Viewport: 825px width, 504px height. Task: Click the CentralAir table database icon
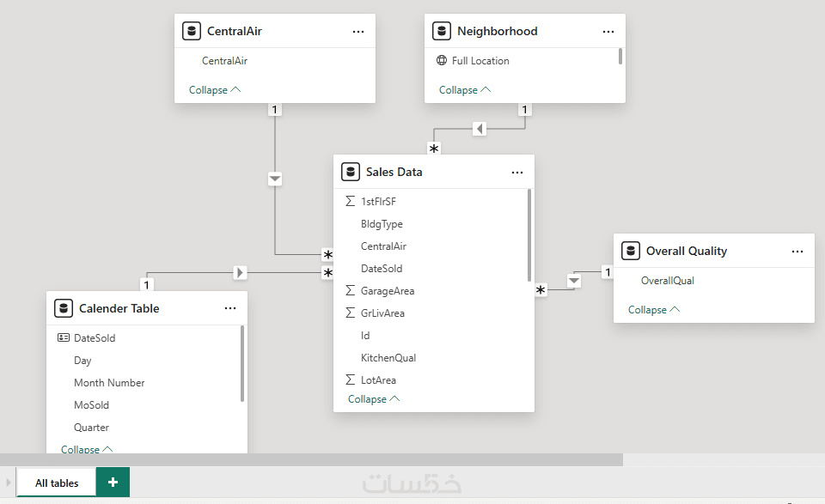tap(192, 32)
